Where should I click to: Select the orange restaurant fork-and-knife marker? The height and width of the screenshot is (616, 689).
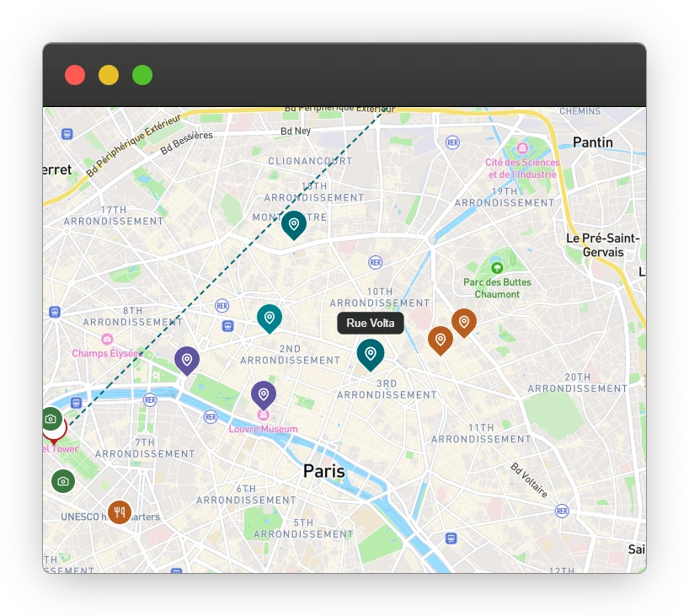(x=120, y=512)
